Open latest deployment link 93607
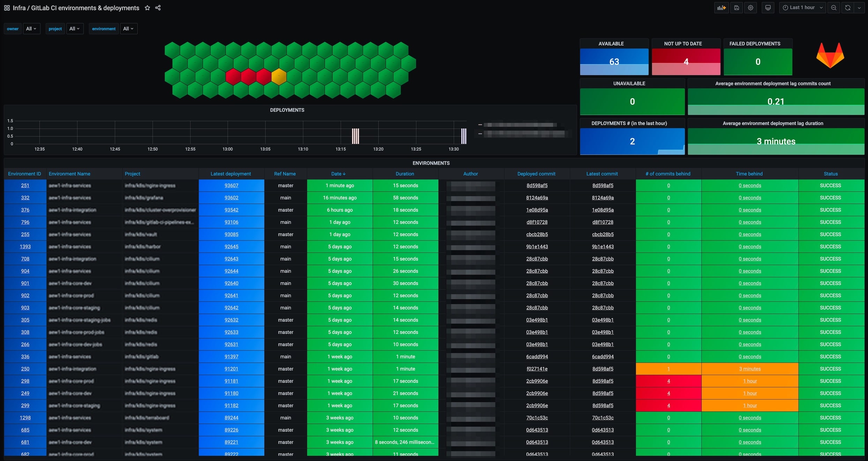 point(231,185)
